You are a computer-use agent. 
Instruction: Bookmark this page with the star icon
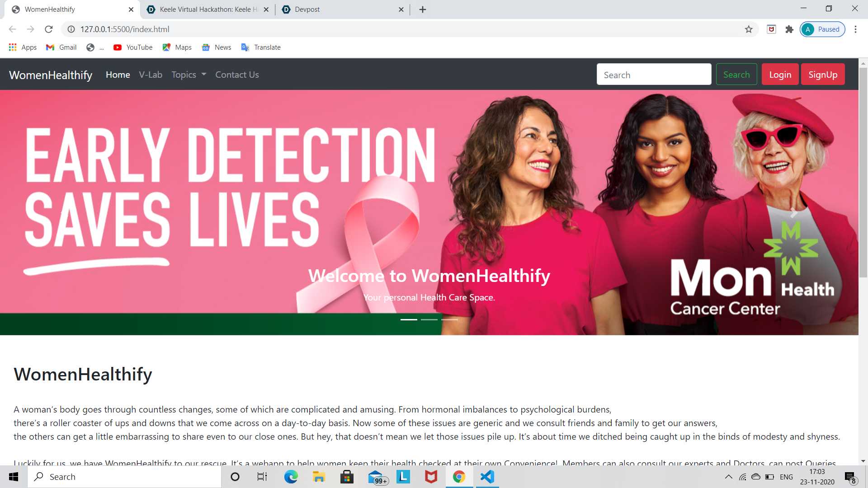click(x=749, y=29)
